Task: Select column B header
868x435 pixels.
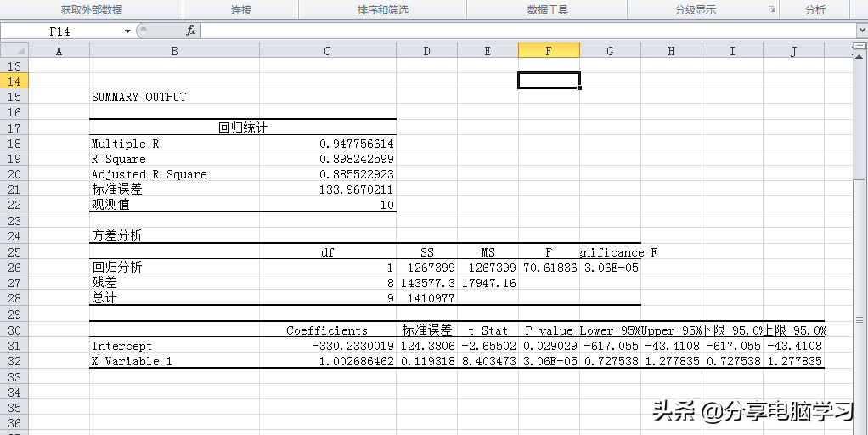Action: (x=174, y=51)
